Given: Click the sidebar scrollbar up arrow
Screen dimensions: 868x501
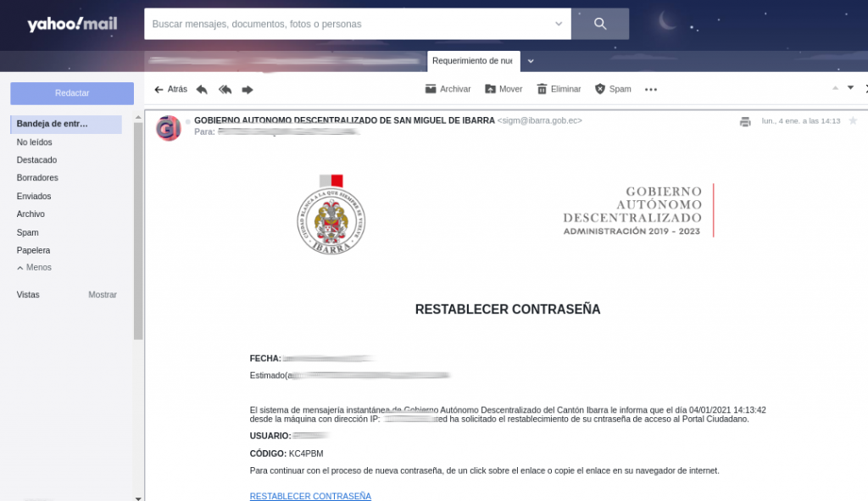Looking at the screenshot, I should coord(138,117).
